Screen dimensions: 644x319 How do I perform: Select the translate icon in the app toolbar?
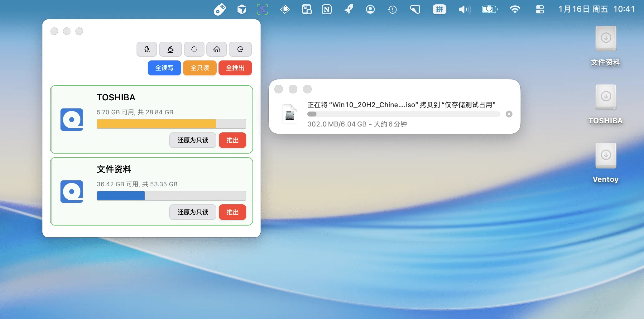[x=147, y=49]
